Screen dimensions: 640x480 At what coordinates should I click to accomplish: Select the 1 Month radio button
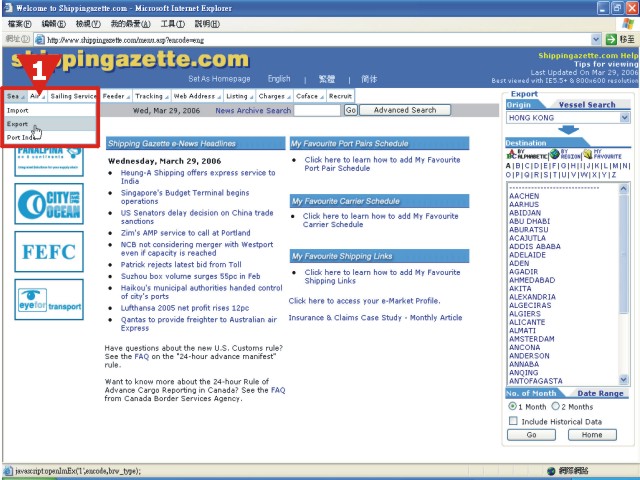[x=512, y=406]
